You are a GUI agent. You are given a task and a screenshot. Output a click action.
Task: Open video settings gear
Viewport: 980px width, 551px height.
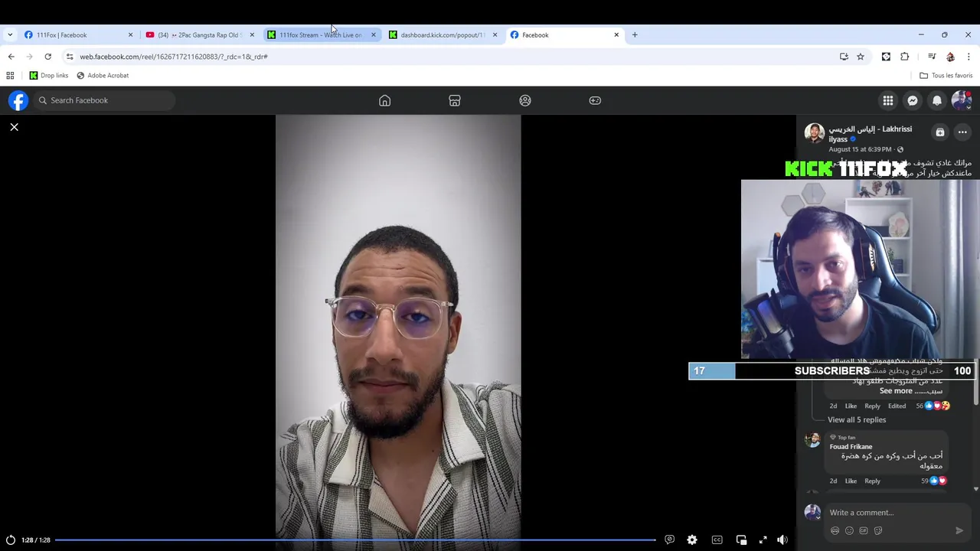pos(692,540)
